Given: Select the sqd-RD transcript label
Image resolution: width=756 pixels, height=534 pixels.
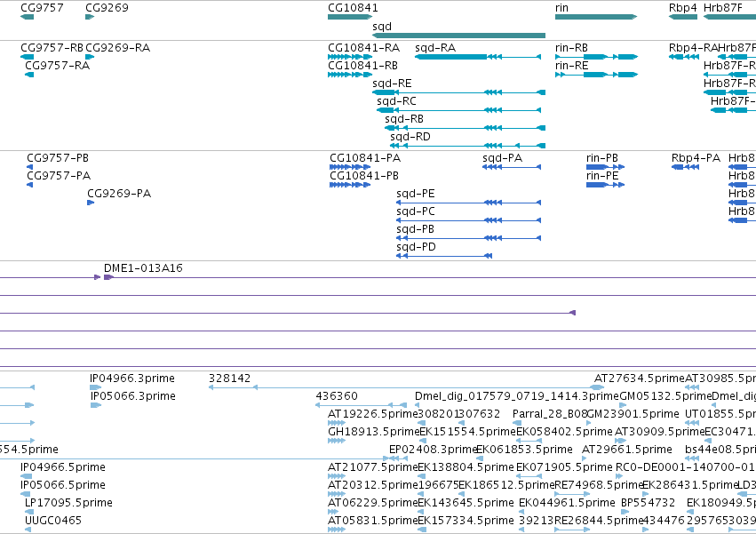Looking at the screenshot, I should (x=410, y=137).
